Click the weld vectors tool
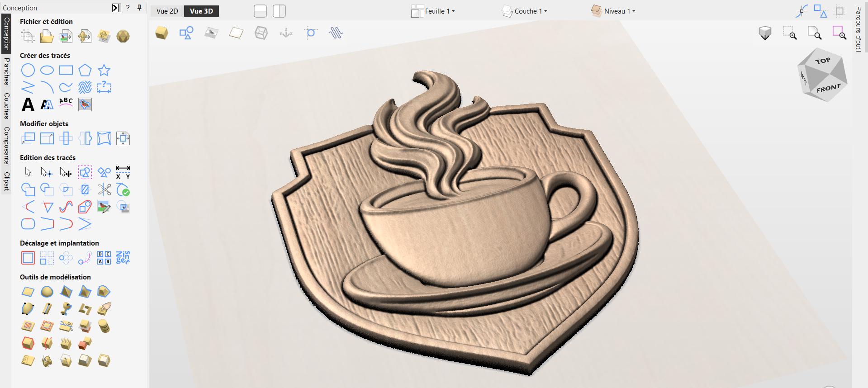 pos(28,189)
